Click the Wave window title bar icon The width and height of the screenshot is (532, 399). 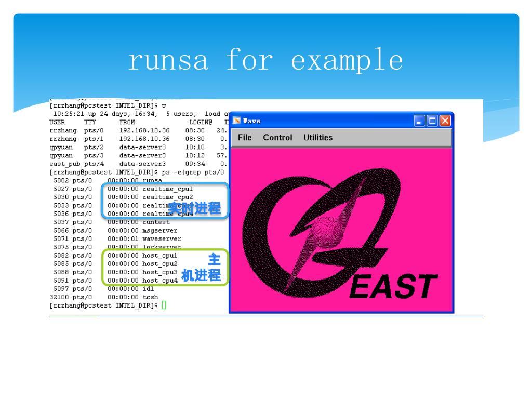tap(237, 121)
